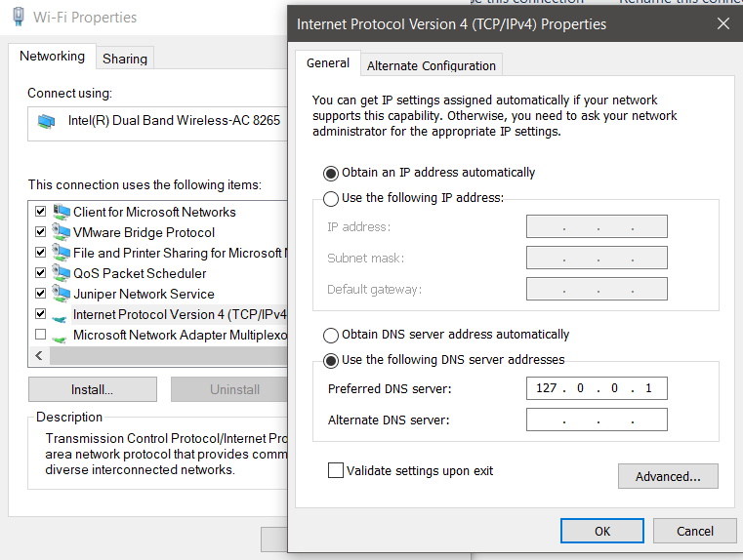
Task: Click the Uninstall button
Action: click(x=229, y=389)
